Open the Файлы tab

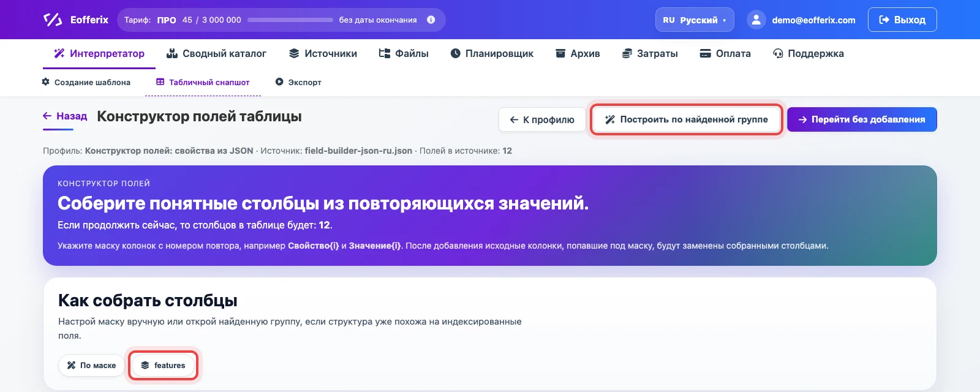click(404, 53)
